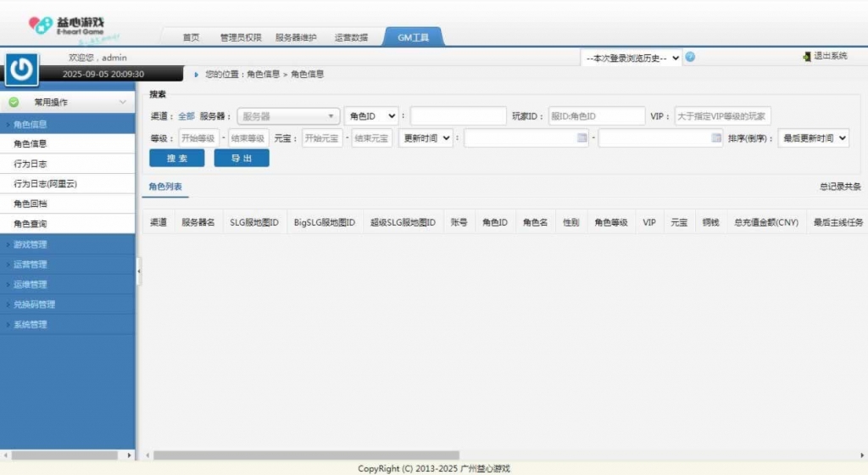The height and width of the screenshot is (475, 868).
Task: Open the 角色ID search type dropdown
Action: coord(371,116)
